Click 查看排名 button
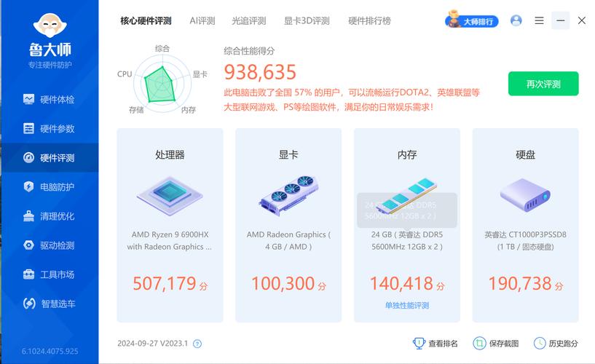This screenshot has width=595, height=364. pyautogui.click(x=436, y=344)
